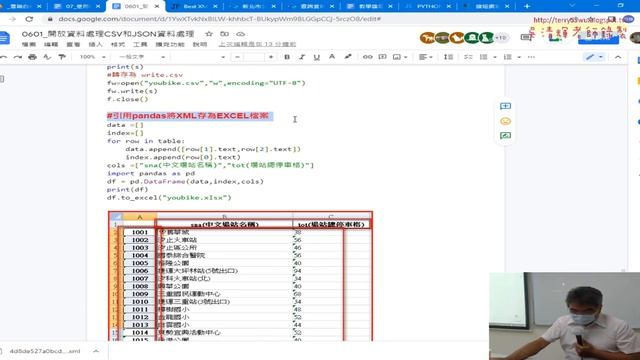This screenshot has width=640, height=360.
Task: Open the insert image dropdown
Action: coord(400,57)
